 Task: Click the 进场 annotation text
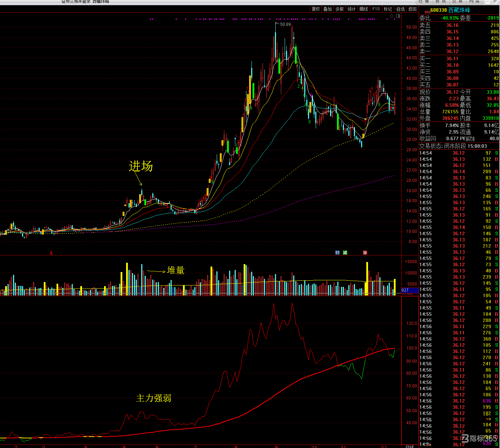[141, 166]
